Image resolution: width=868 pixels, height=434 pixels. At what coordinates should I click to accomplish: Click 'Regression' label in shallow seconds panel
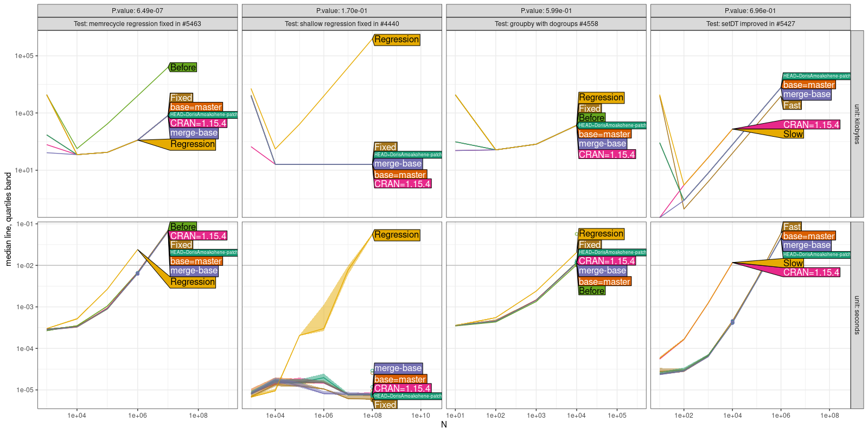click(x=397, y=235)
